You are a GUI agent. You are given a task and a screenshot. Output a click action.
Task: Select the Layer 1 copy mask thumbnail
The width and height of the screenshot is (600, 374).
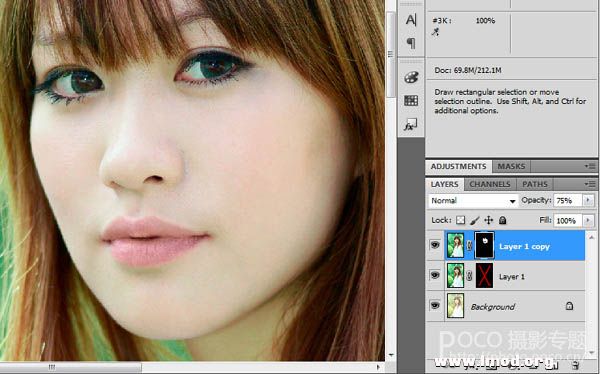484,245
